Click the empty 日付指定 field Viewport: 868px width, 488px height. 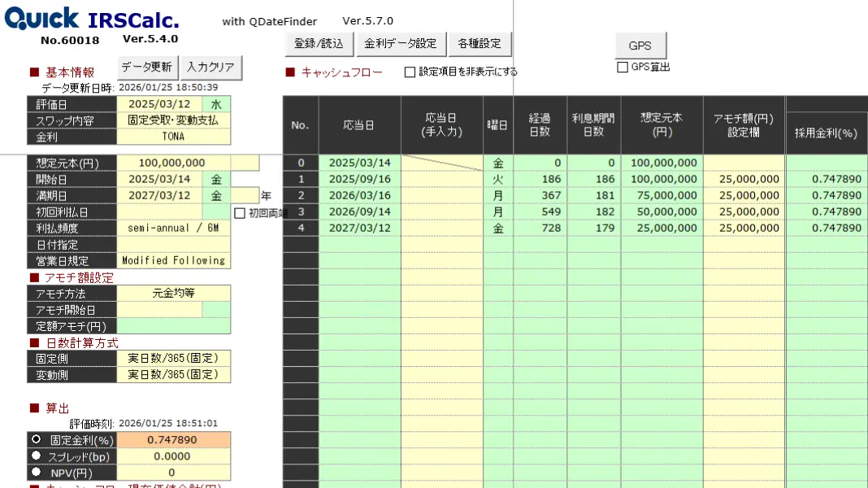tap(173, 244)
